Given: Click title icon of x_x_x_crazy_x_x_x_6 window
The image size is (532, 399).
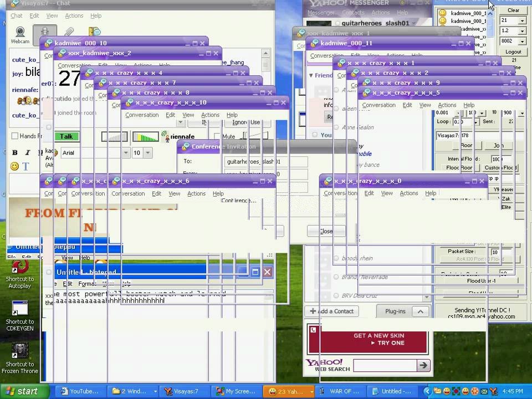Looking at the screenshot, I should click(x=116, y=181).
